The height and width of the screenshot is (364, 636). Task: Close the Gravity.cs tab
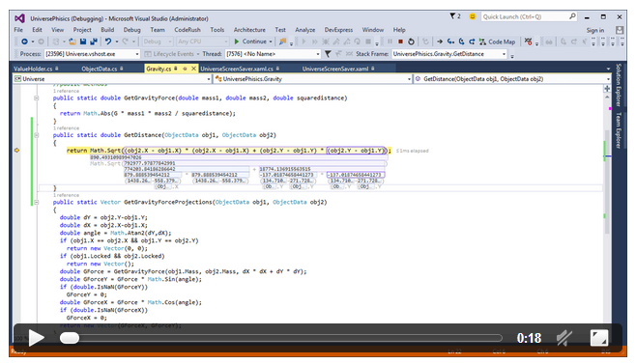[193, 69]
